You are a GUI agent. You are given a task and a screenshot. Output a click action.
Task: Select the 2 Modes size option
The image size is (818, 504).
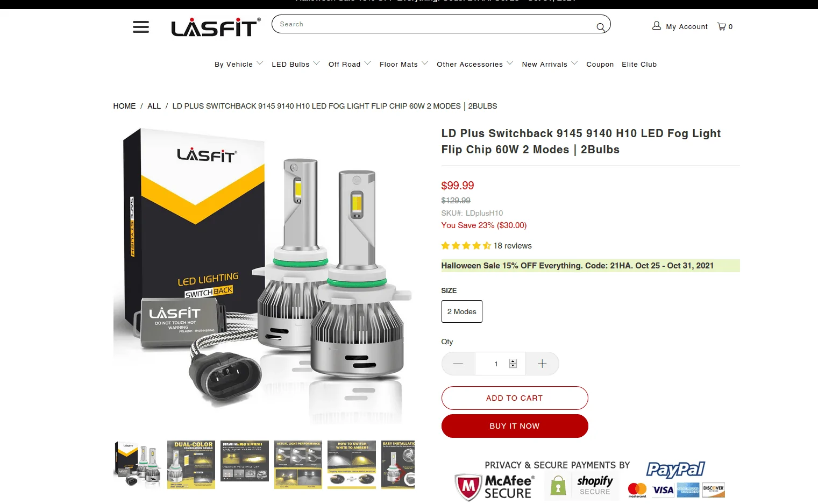pos(462,311)
